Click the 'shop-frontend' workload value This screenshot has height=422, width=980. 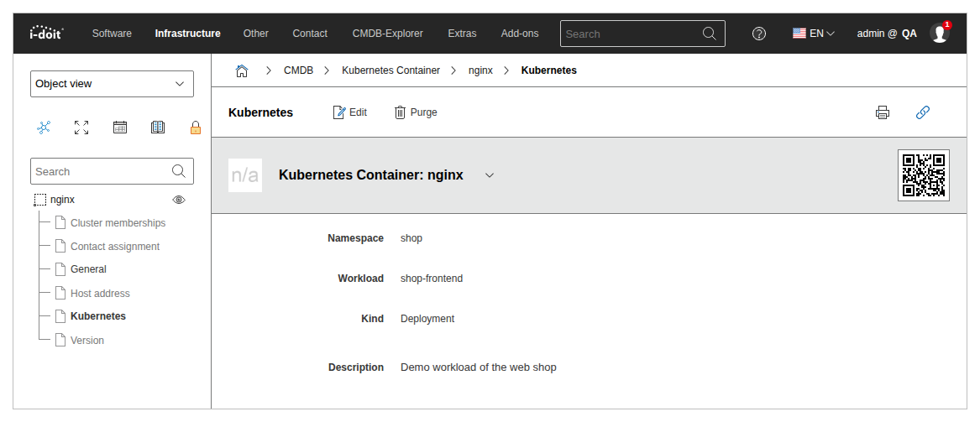pos(432,279)
